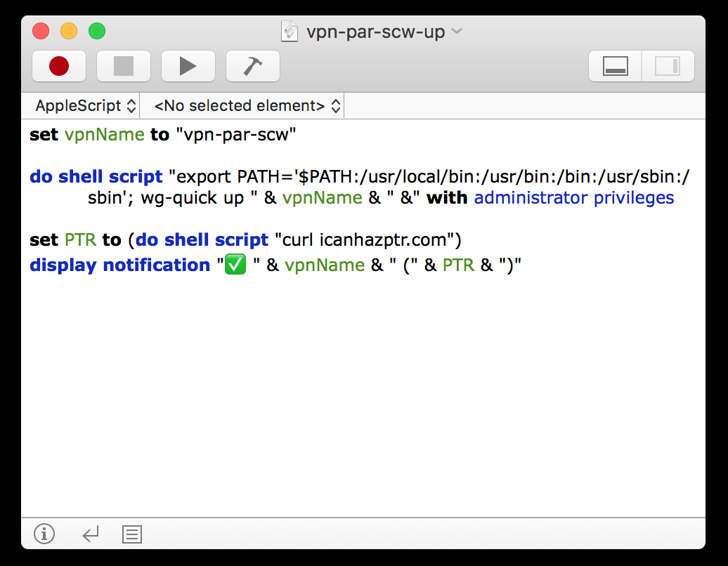
Task: Toggle the right sidebar pane view
Action: pos(668,66)
